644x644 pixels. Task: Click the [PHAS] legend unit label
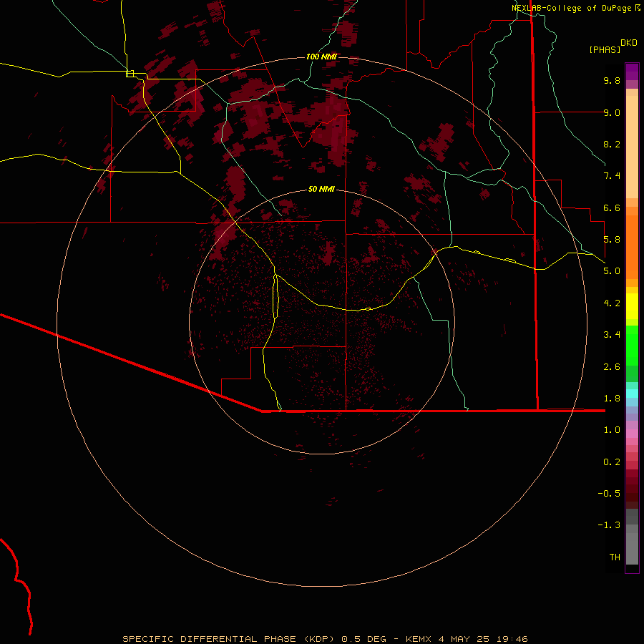605,49
